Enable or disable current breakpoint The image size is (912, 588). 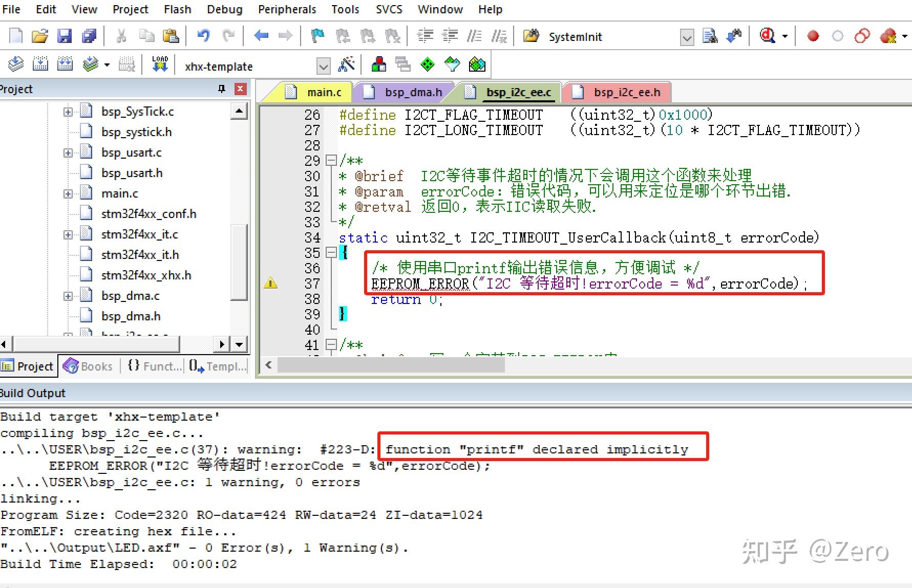[x=838, y=36]
